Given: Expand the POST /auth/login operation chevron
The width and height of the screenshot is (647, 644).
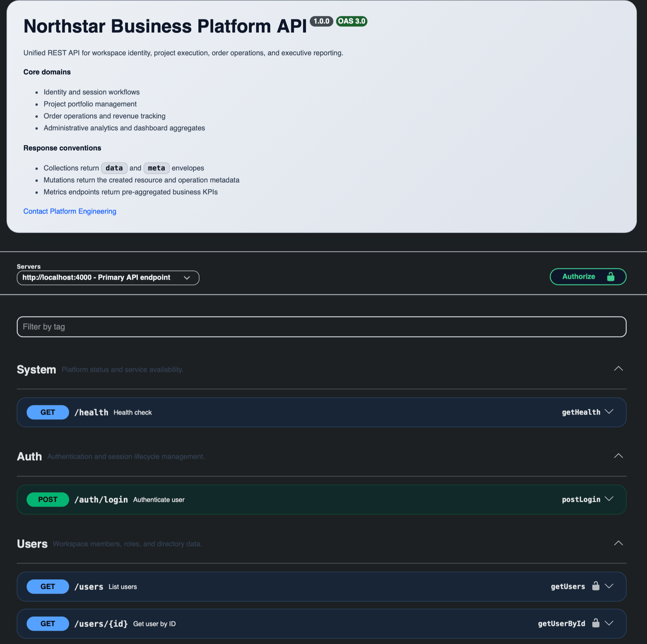Looking at the screenshot, I should 609,499.
